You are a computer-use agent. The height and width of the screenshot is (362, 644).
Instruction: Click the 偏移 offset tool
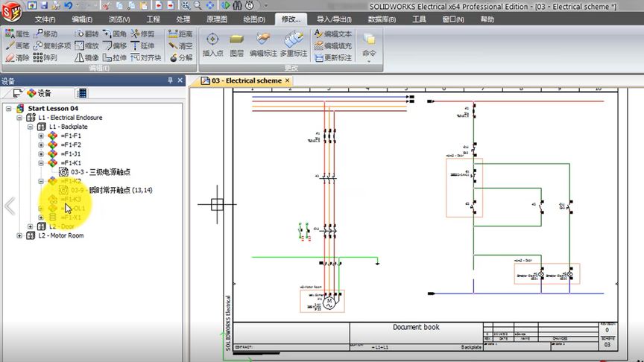pyautogui.click(x=115, y=45)
